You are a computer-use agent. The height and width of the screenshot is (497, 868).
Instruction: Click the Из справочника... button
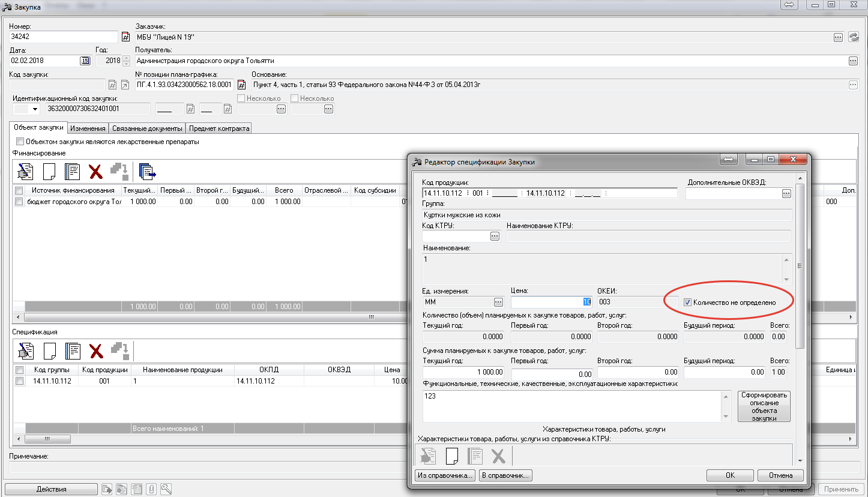coord(445,475)
